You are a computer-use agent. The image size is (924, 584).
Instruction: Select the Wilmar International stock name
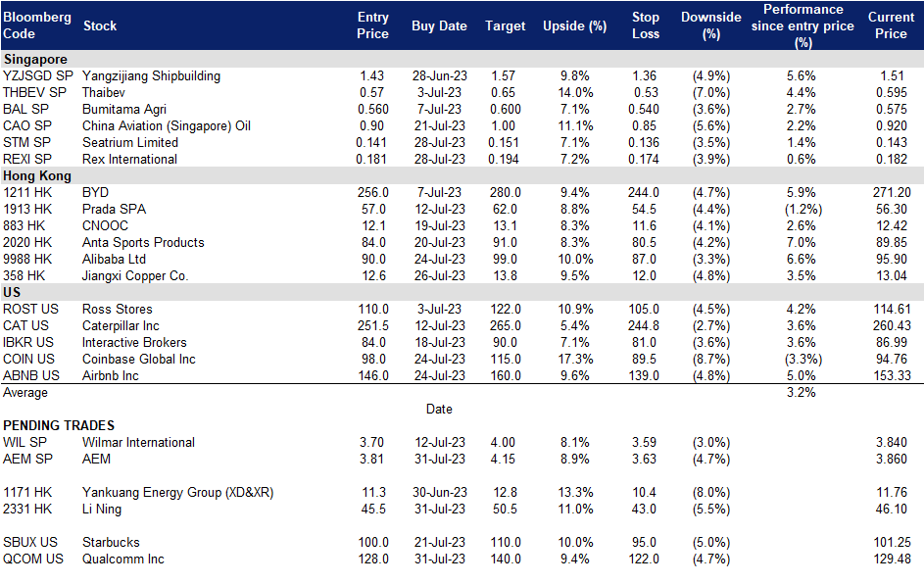point(138,443)
